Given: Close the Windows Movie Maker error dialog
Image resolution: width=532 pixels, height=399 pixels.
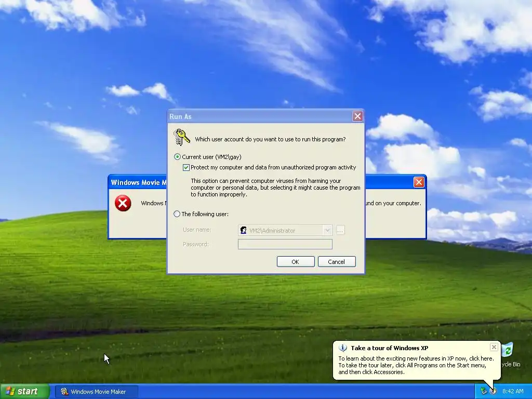Looking at the screenshot, I should (419, 182).
